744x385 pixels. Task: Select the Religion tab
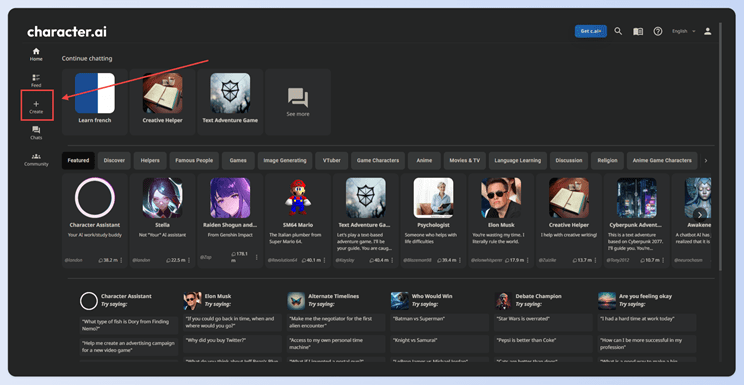[x=607, y=160]
